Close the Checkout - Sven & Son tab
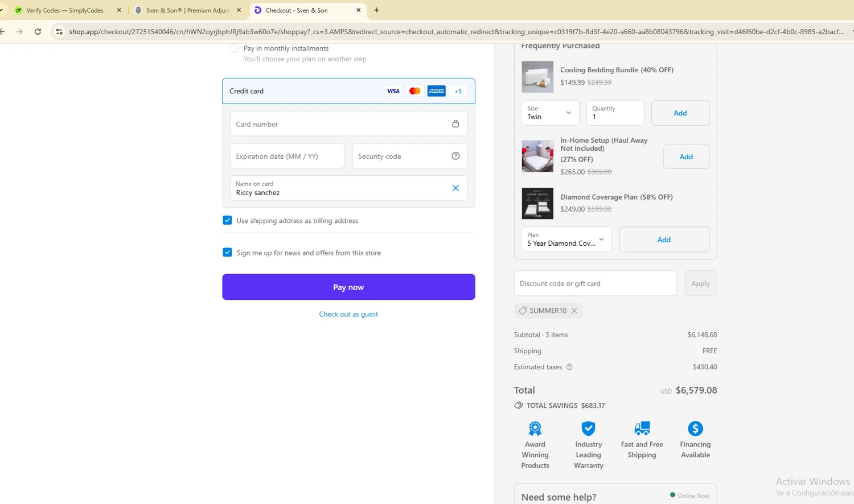This screenshot has height=504, width=854. pyautogui.click(x=359, y=10)
